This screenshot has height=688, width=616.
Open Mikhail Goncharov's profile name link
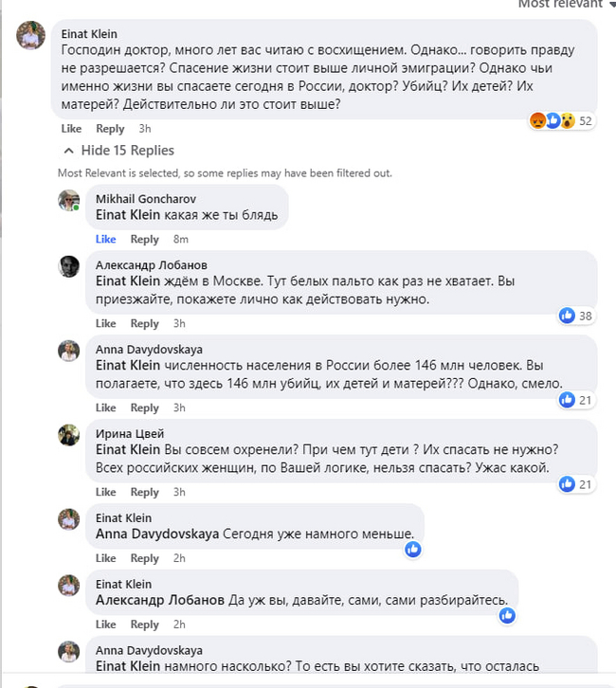[x=145, y=197]
